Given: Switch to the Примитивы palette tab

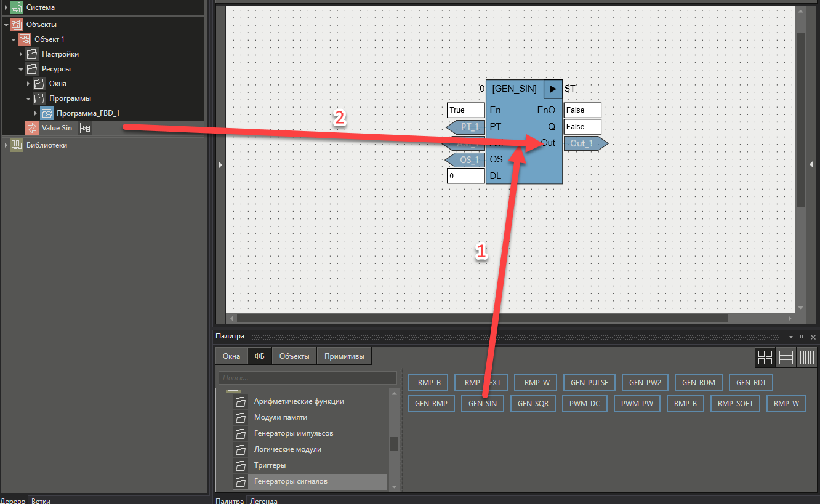Looking at the screenshot, I should pos(344,356).
